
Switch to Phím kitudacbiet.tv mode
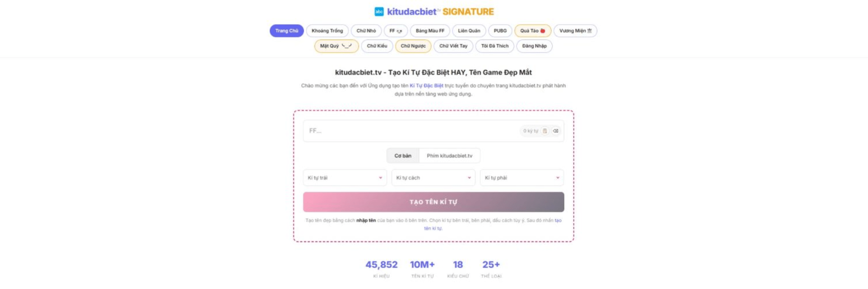point(449,156)
